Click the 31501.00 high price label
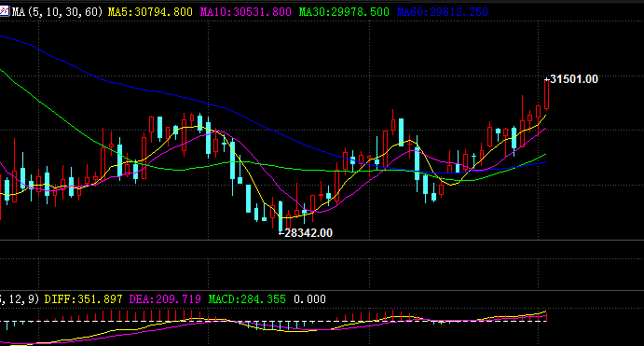The height and width of the screenshot is (346, 644). (574, 79)
